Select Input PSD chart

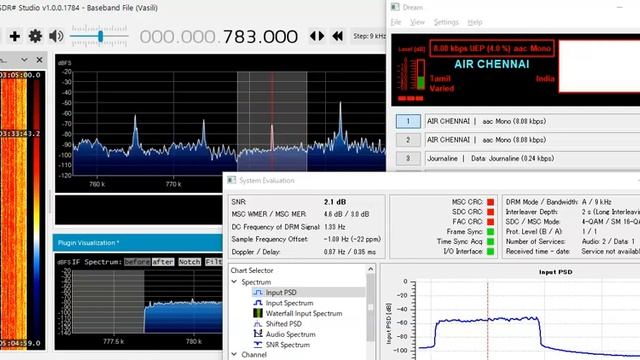281,292
